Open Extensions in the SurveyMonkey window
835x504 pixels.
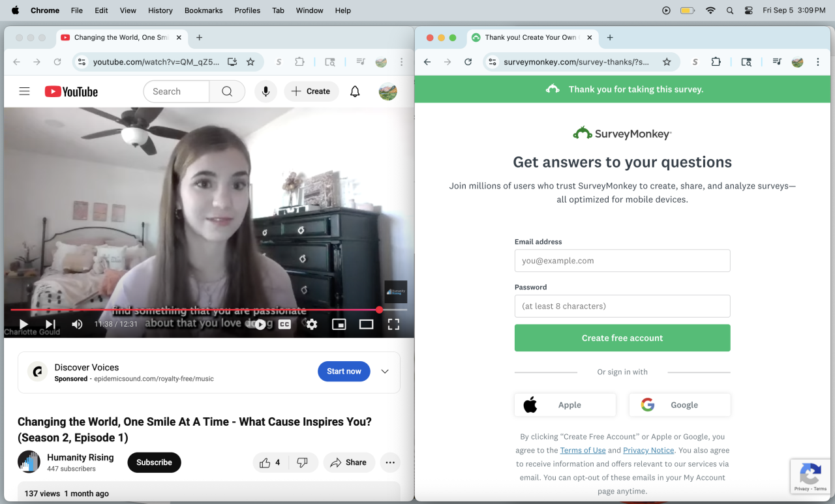(716, 62)
